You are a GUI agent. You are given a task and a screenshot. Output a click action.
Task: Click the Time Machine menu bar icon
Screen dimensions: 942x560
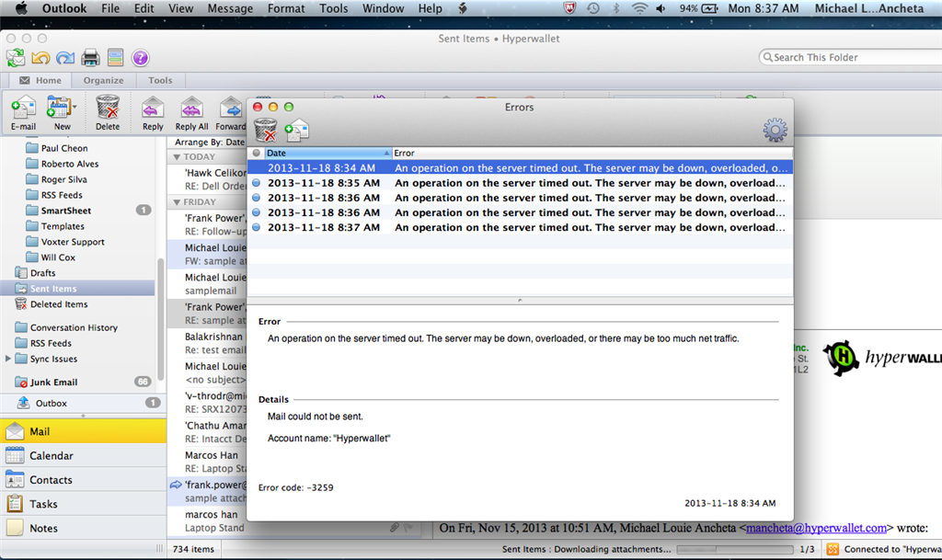tap(593, 8)
